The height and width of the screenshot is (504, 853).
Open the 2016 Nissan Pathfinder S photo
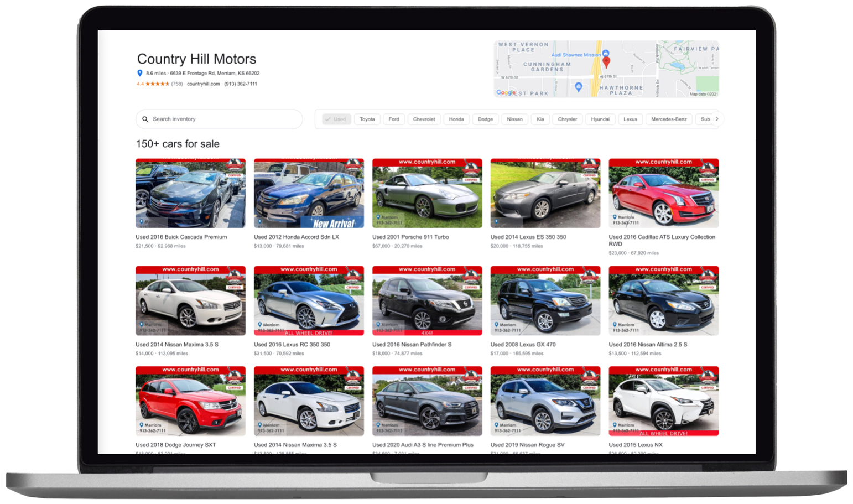[x=427, y=300]
